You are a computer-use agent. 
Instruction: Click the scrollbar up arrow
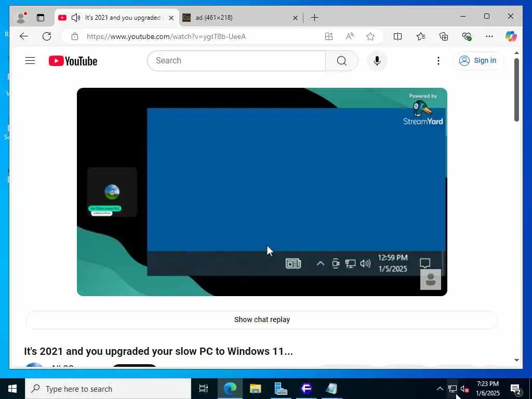pyautogui.click(x=516, y=53)
